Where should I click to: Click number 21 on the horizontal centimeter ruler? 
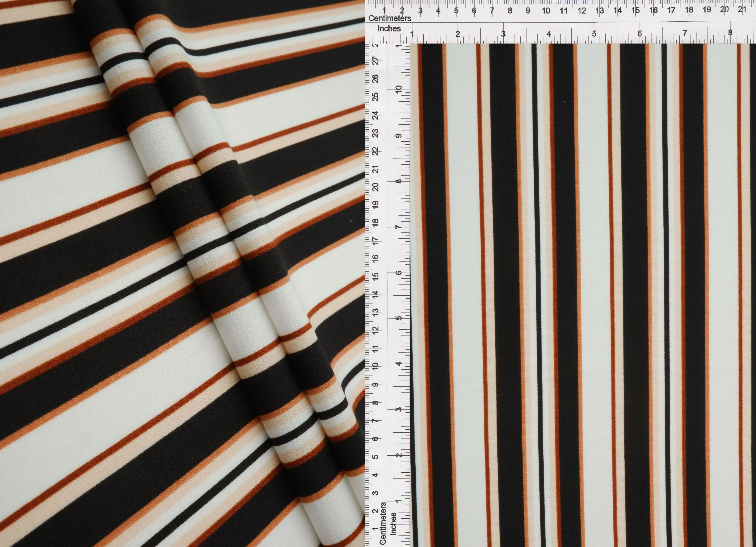tap(742, 9)
